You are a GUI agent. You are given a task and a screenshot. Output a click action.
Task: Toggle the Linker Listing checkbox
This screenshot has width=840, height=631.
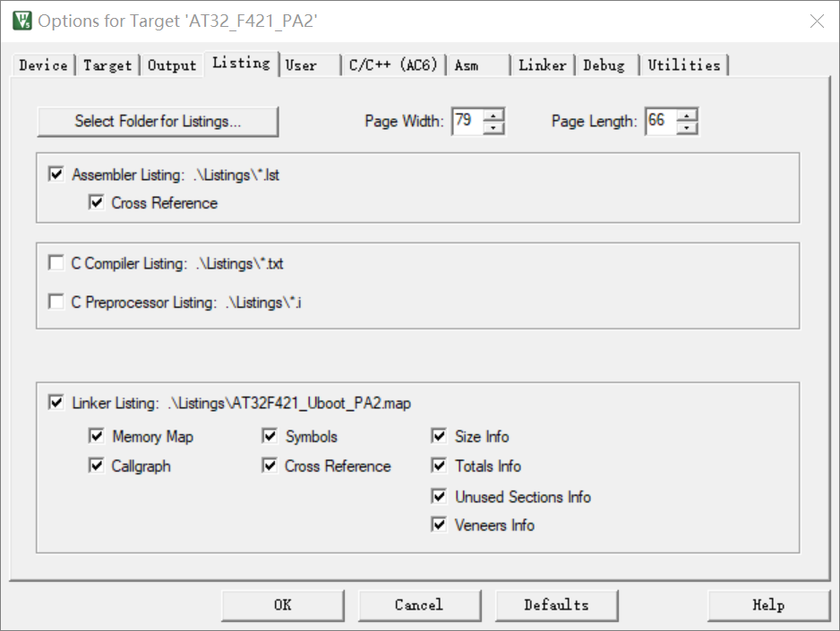coord(56,402)
